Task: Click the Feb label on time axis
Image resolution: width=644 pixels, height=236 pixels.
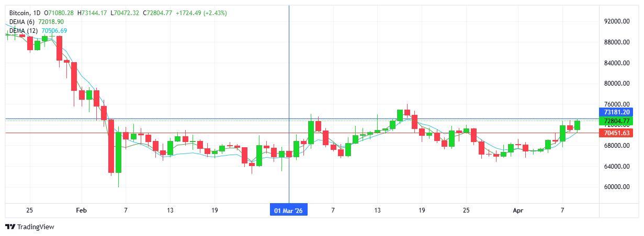Action: point(81,210)
